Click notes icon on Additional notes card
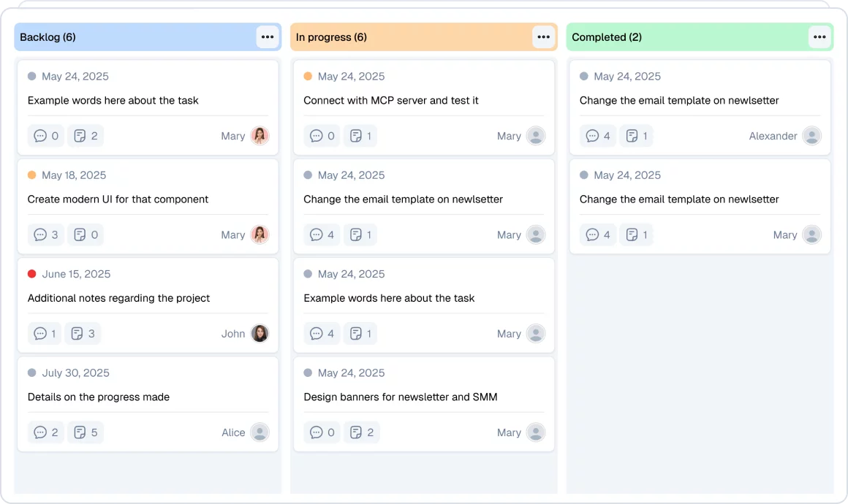Viewport: 848px width, 504px height. [77, 334]
